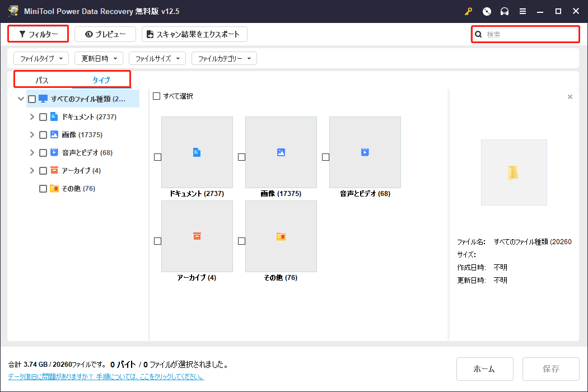The height and width of the screenshot is (392, 588).
Task: Open the ファイルタイプ dropdown
Action: tap(41, 58)
